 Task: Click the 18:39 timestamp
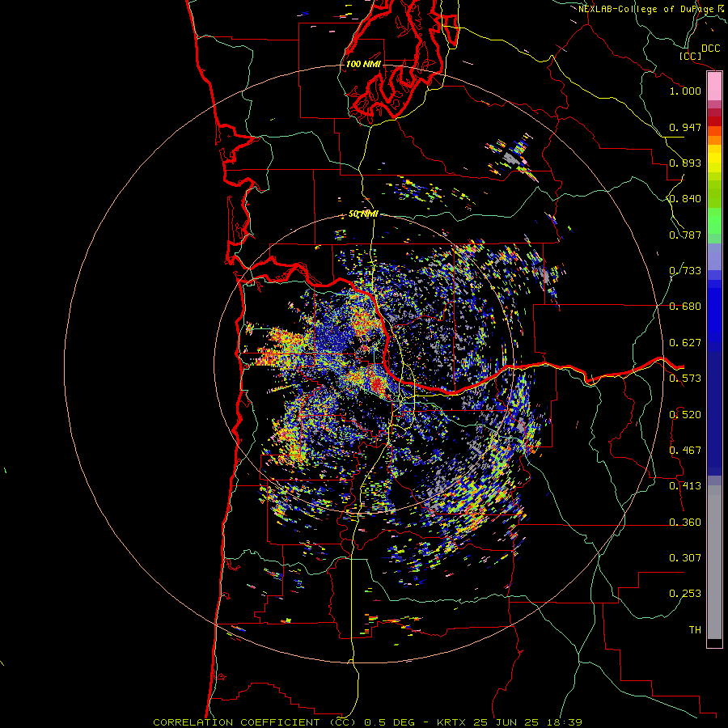point(564,722)
